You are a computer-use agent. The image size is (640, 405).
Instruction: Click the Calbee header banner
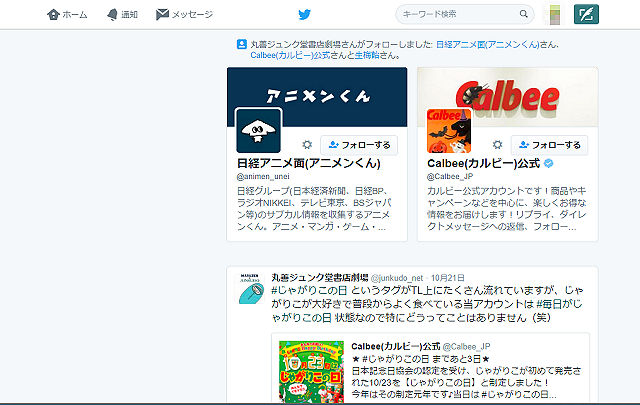[508, 97]
